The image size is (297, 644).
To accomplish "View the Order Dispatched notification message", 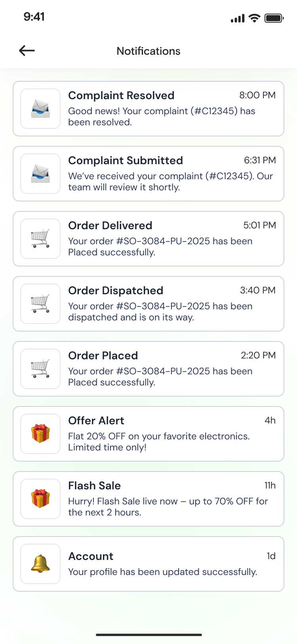I will [x=160, y=312].
